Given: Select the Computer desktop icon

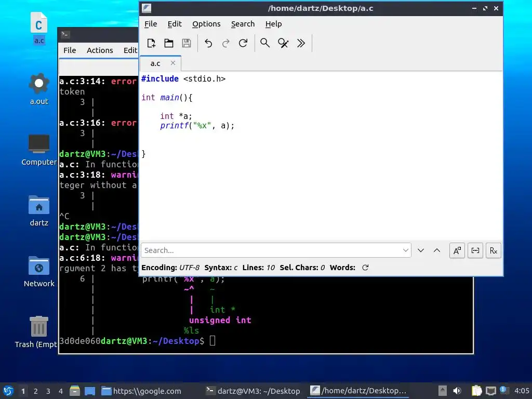Looking at the screenshot, I should [x=39, y=150].
